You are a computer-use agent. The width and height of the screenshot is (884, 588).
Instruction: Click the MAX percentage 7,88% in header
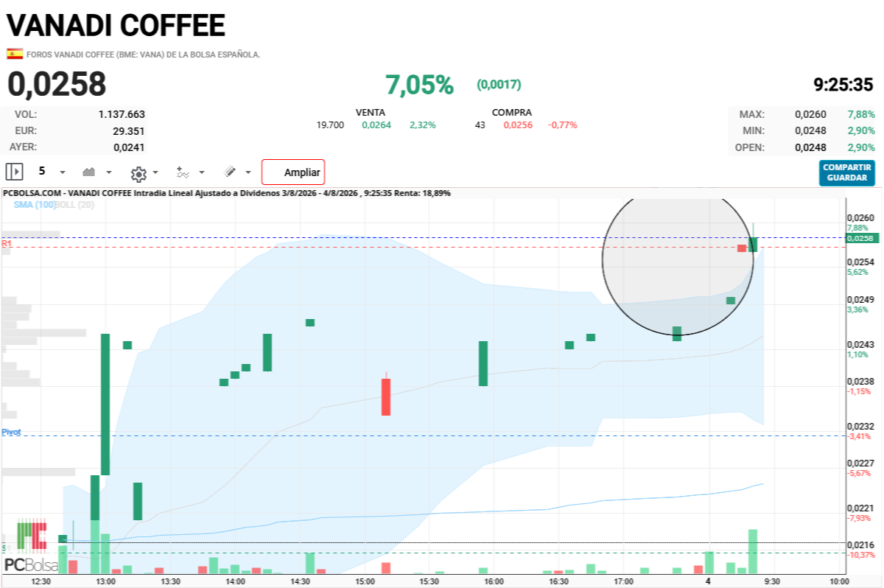coord(862,114)
